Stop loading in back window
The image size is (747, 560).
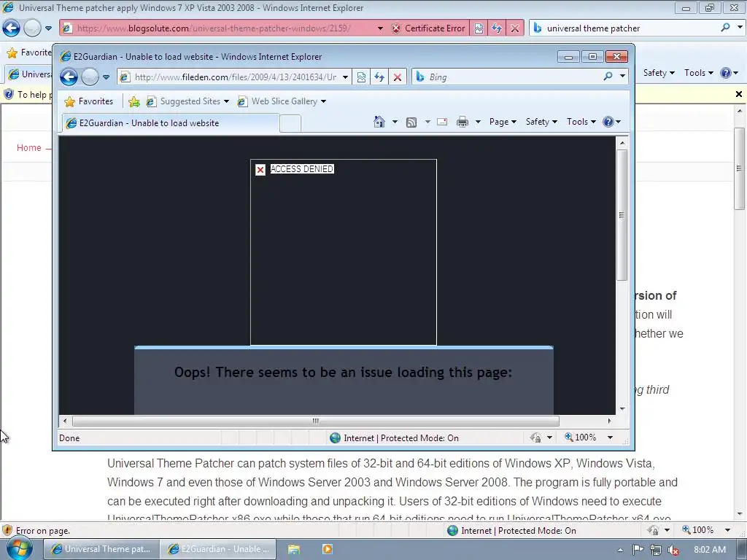pos(514,28)
